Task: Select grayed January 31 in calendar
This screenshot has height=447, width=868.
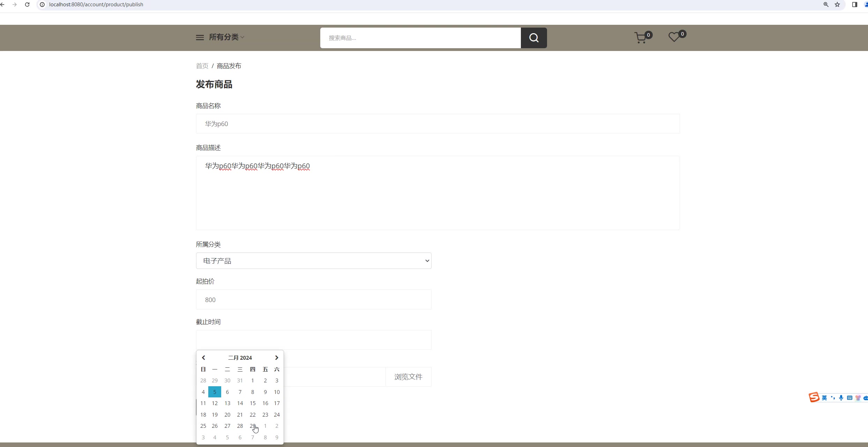Action: click(240, 380)
